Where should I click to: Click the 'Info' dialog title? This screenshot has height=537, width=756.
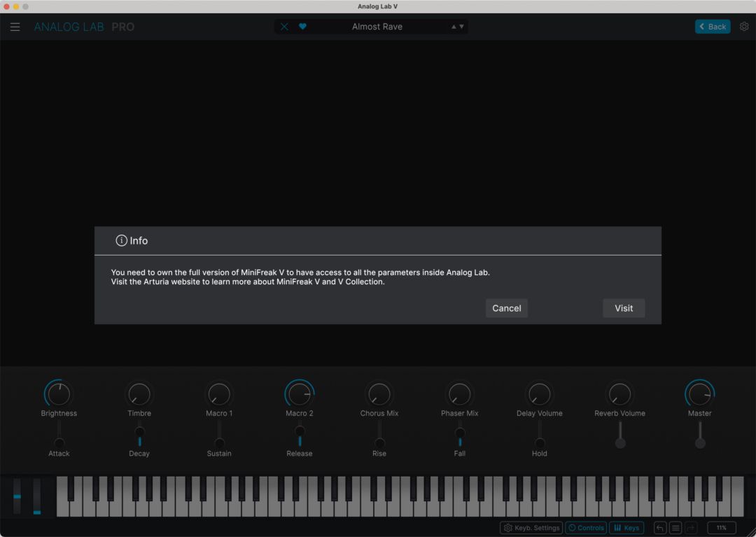point(139,241)
